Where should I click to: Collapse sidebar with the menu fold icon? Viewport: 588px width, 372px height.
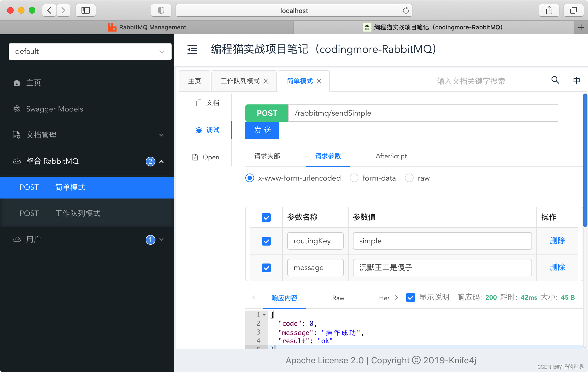click(192, 49)
